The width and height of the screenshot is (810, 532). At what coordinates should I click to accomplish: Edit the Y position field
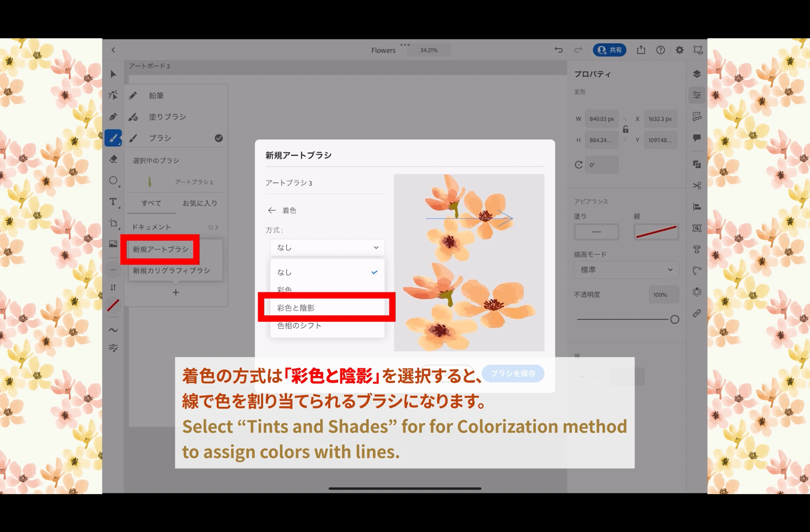coord(661,140)
